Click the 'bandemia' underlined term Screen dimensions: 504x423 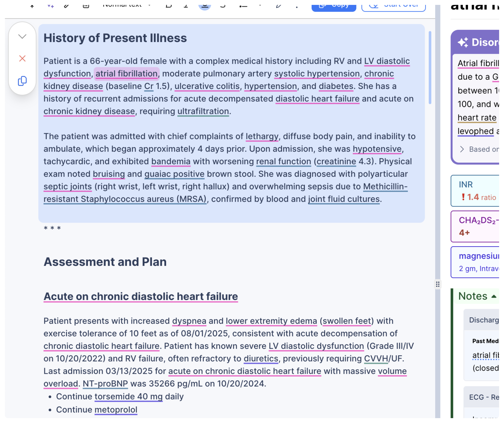point(171,162)
